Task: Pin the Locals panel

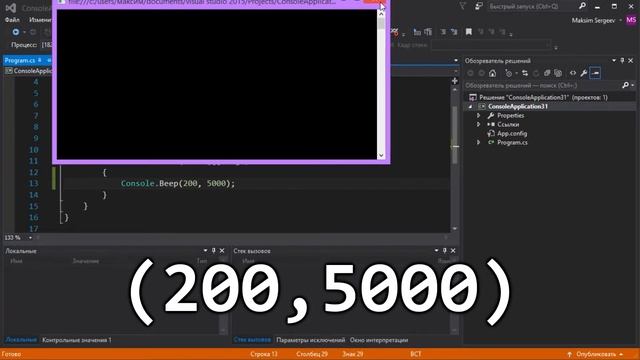Action: click(213, 251)
